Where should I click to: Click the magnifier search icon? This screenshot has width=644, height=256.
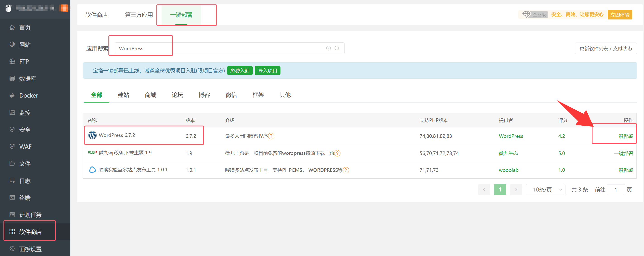point(337,48)
